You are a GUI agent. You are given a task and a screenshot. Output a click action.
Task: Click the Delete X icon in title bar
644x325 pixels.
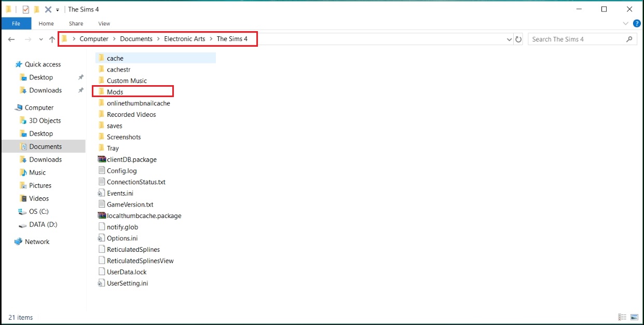pos(48,9)
